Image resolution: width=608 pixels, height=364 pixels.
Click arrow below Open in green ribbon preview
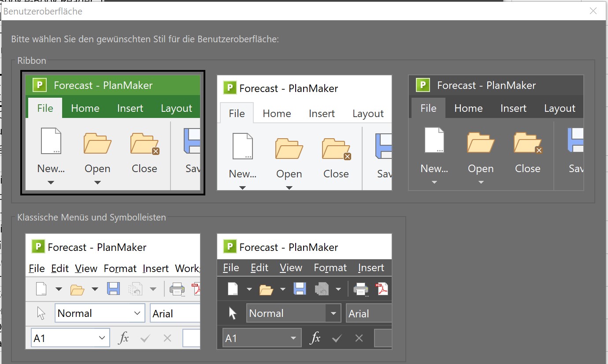pos(97,183)
